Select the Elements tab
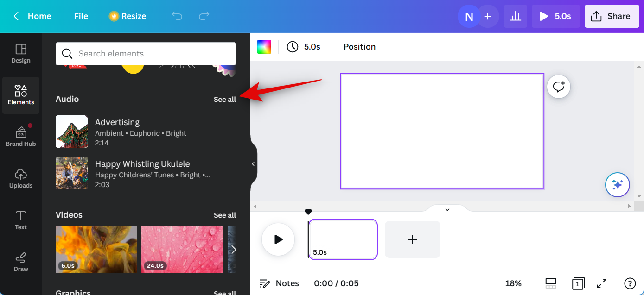This screenshot has width=644, height=295. (21, 95)
